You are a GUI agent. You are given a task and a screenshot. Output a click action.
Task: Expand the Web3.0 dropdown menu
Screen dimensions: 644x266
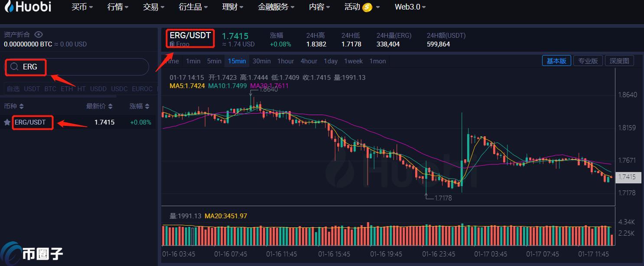click(410, 7)
